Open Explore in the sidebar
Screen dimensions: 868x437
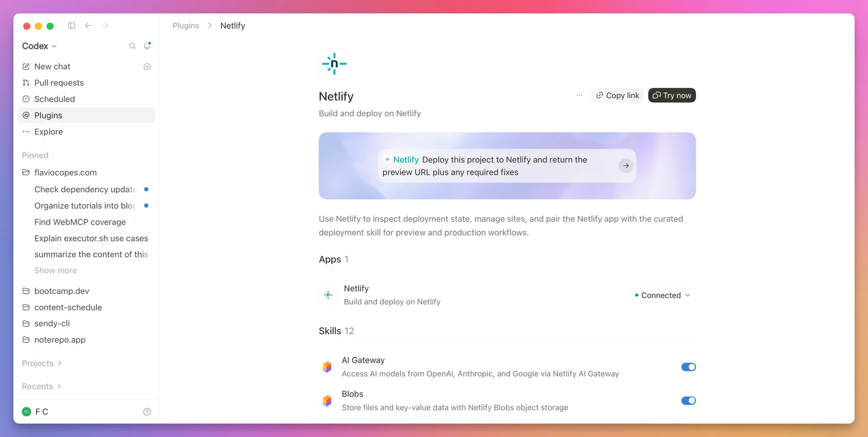point(86,132)
